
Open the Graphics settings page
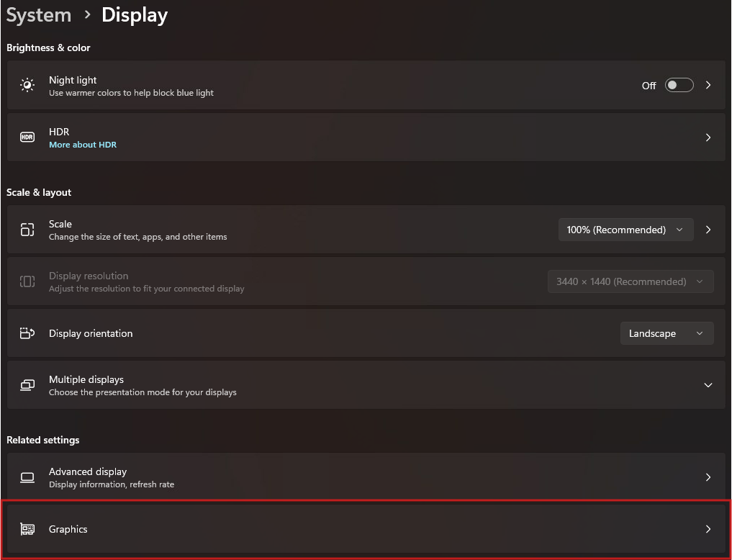point(360,528)
